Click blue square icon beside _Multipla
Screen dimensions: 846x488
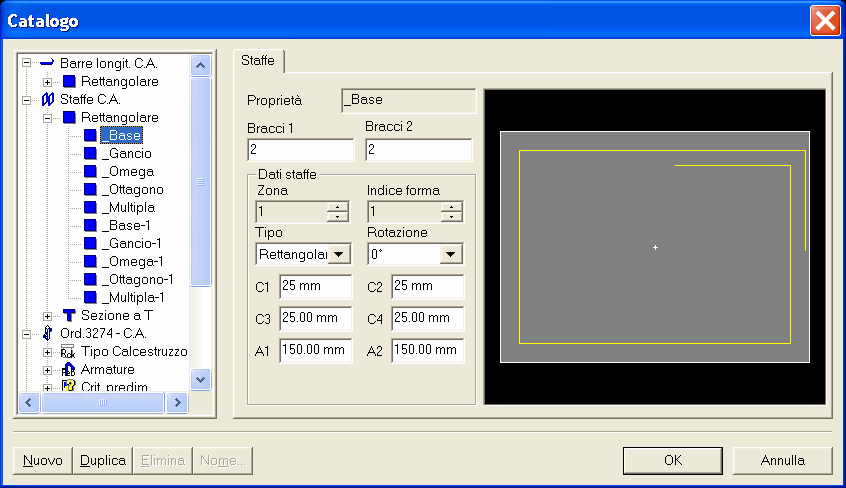pos(90,207)
